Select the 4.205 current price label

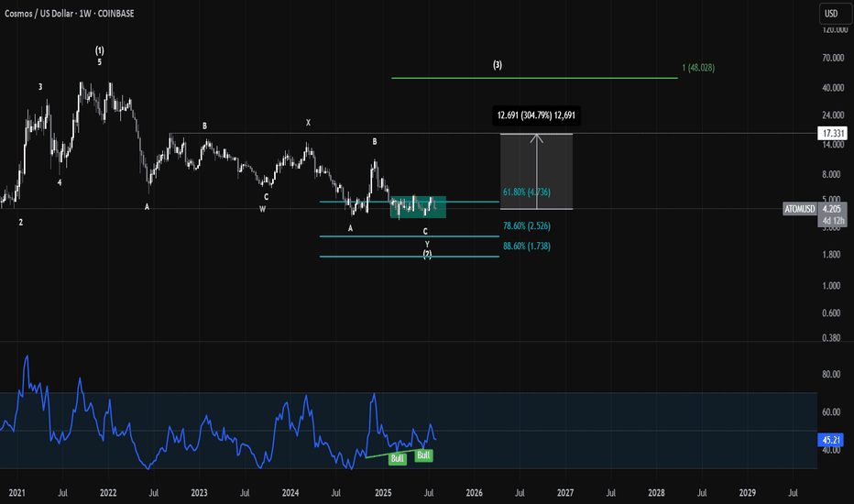[832, 209]
